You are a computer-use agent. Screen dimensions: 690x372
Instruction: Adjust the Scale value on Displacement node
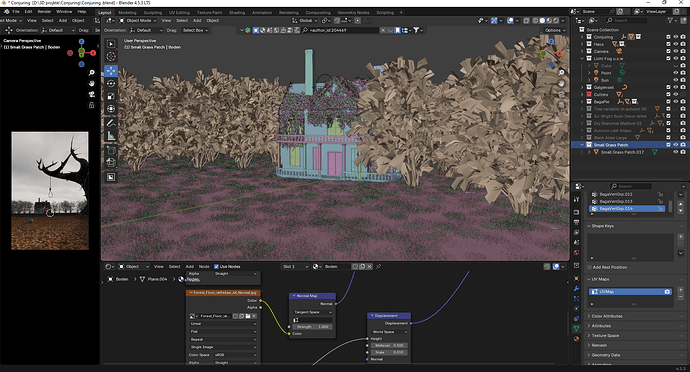389,352
